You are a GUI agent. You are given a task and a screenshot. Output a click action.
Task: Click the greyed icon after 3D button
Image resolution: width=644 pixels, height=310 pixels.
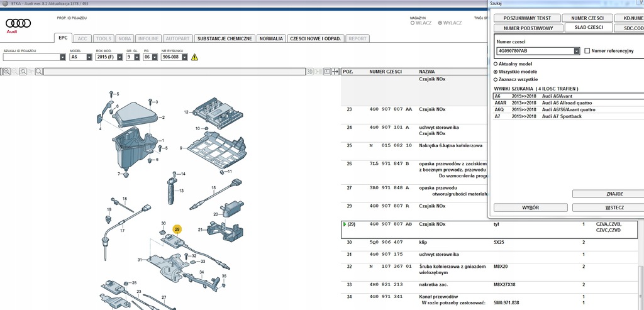click(319, 72)
